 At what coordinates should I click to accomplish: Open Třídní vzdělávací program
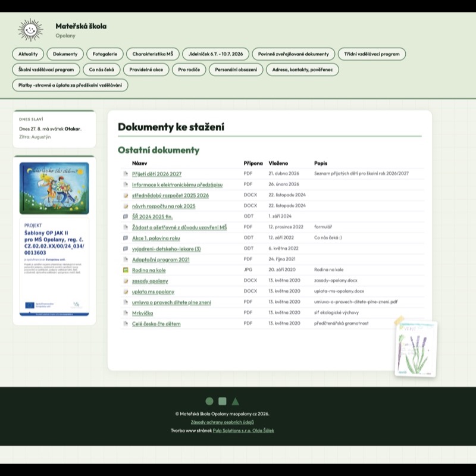point(371,54)
